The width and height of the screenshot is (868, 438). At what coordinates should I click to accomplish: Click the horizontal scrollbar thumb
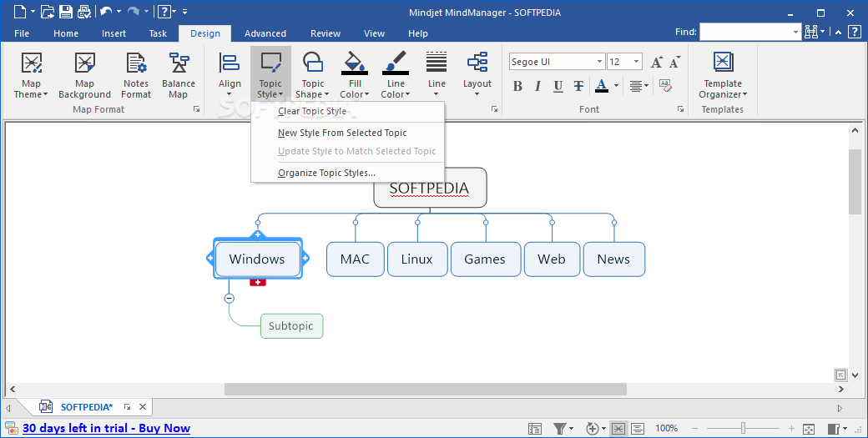pyautogui.click(x=425, y=390)
